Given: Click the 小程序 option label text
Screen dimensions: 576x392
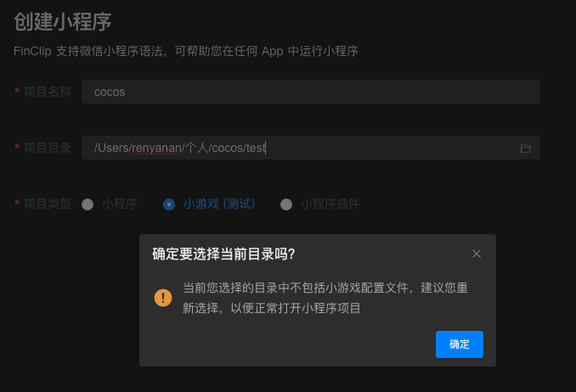Looking at the screenshot, I should [120, 204].
